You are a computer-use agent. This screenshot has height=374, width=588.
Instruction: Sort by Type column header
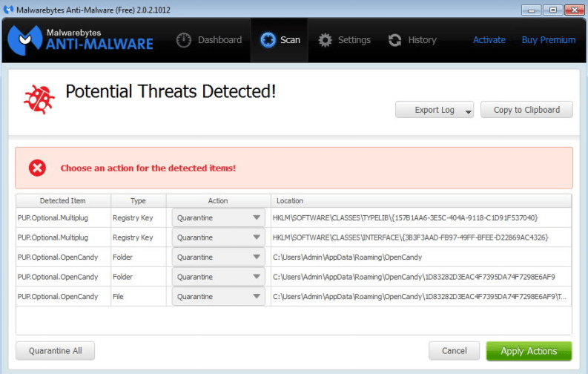tap(139, 200)
